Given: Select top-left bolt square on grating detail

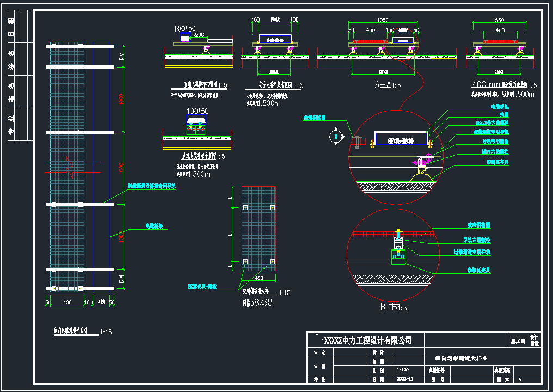Looking at the screenshot, I should point(245,207).
